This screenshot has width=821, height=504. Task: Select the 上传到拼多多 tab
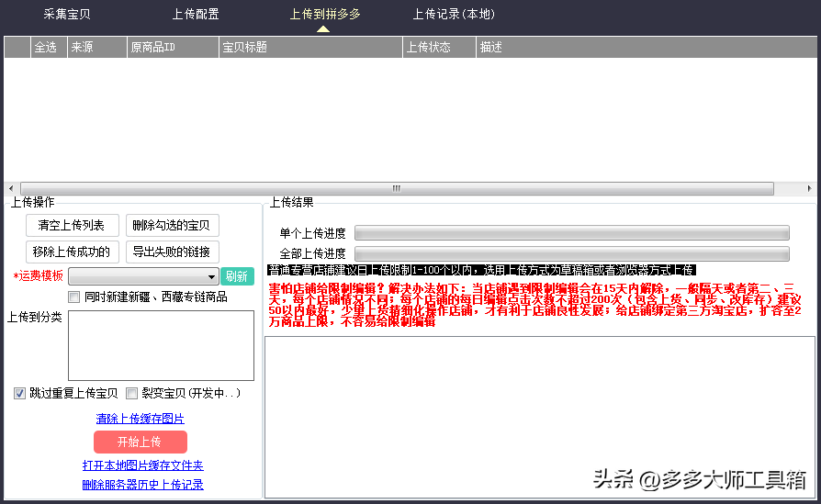(325, 14)
